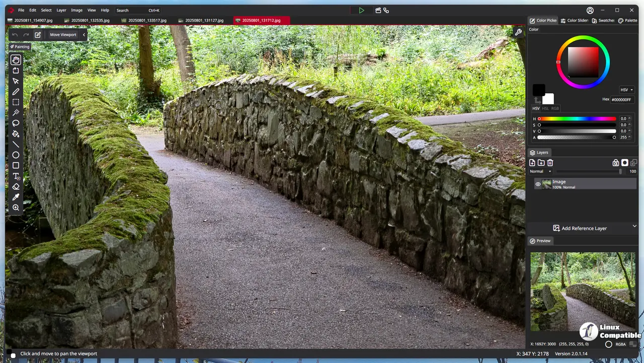Click the Add Reference Layer button
Screen dimensions: 644x363
pos(580,228)
